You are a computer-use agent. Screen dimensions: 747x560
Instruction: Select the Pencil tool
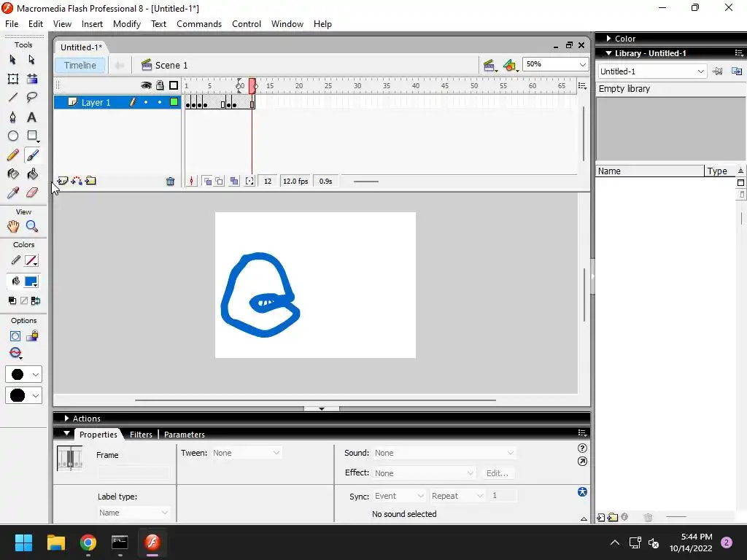[13, 155]
